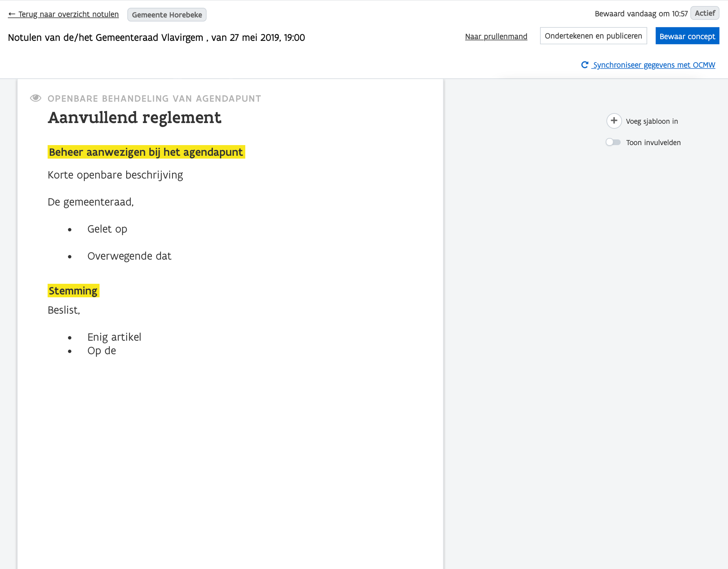Click the refresh icon next to Synchroniseer

tap(585, 65)
